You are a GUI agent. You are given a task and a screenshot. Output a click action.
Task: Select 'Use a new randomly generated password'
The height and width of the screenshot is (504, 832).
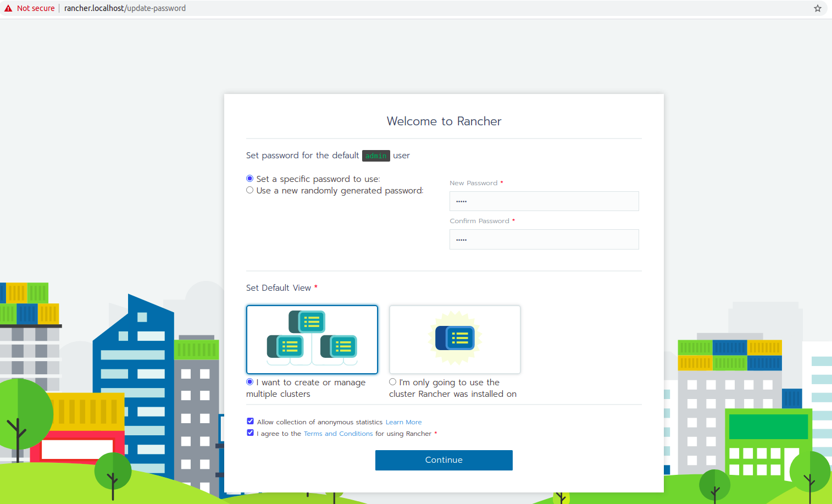(250, 190)
